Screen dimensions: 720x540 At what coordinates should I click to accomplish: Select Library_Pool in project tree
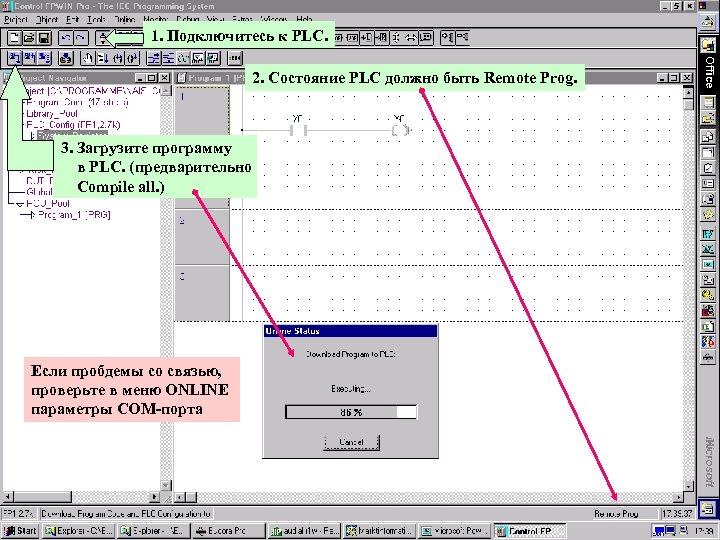52,113
